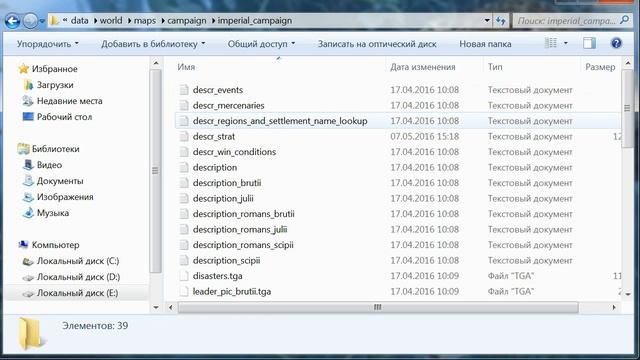Click the file list scroll-up arrow
640x360 pixels.
[x=628, y=63]
